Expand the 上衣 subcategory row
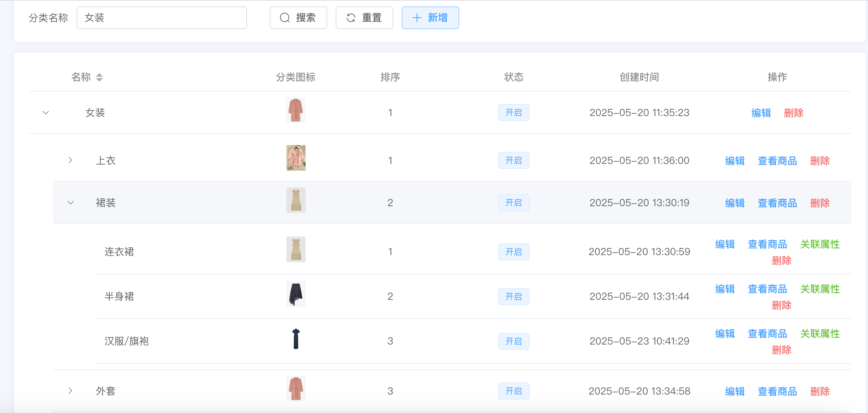868x413 pixels. pos(70,160)
